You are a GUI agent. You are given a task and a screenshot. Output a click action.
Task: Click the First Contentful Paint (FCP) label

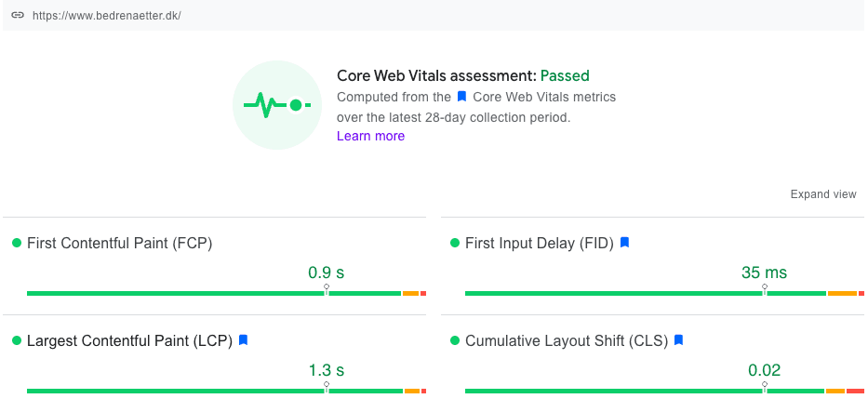(120, 244)
